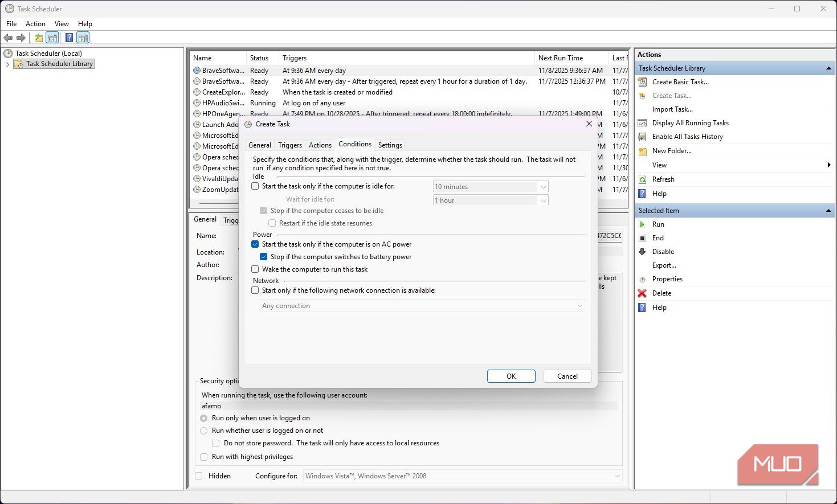Click the Task Scheduler (Local) clock icon
Screen dimensions: 837x504
[x=8, y=54]
